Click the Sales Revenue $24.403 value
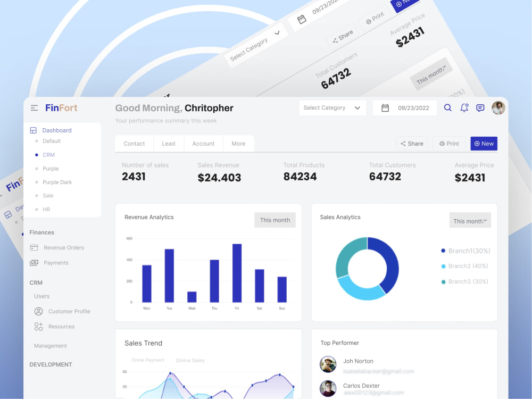 click(x=219, y=178)
